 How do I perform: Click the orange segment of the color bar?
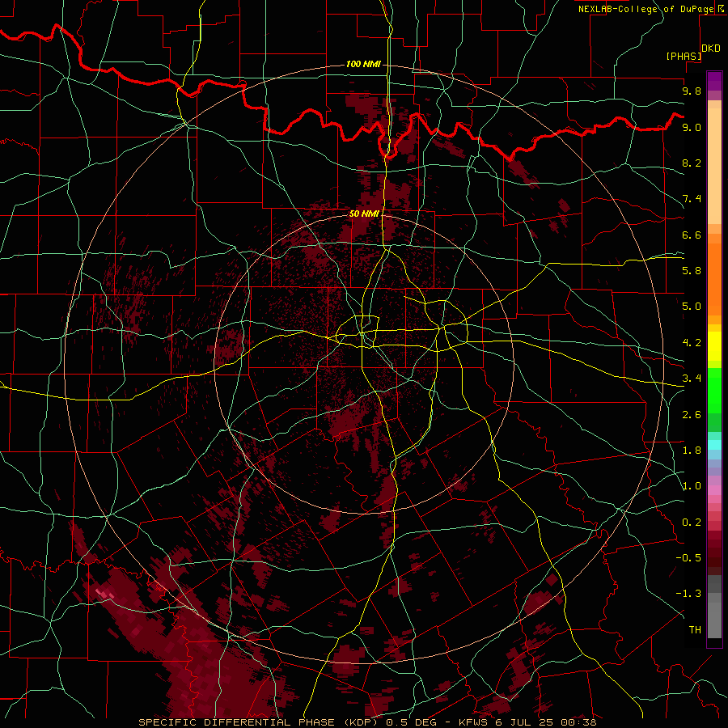point(714,278)
